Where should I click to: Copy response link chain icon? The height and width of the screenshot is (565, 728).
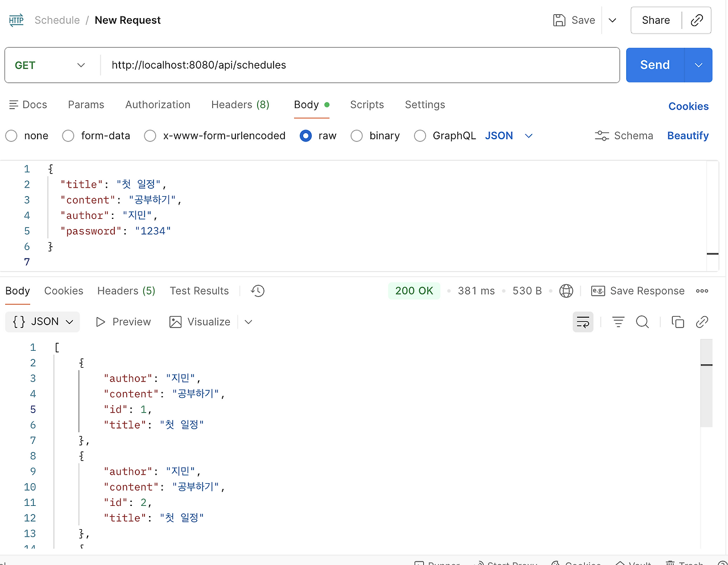(x=702, y=322)
